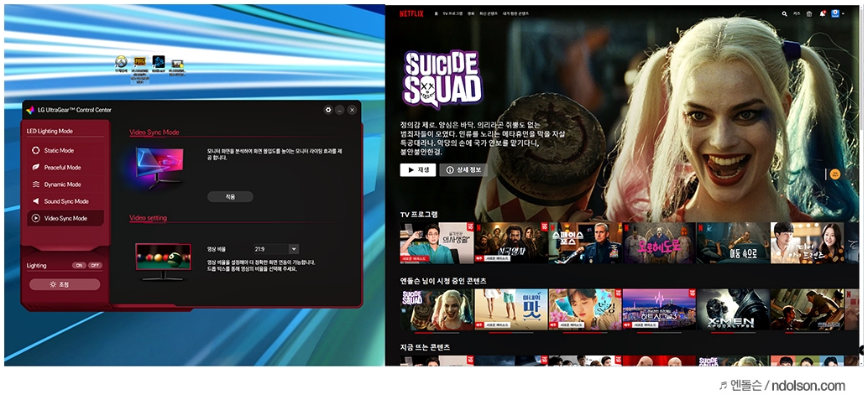Click the LG UltraGear logo icon
868x400 pixels.
pyautogui.click(x=30, y=110)
